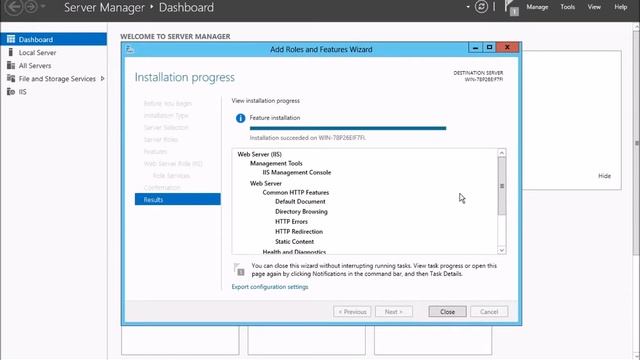Click the Previous button
The width and height of the screenshot is (640, 360).
click(352, 311)
